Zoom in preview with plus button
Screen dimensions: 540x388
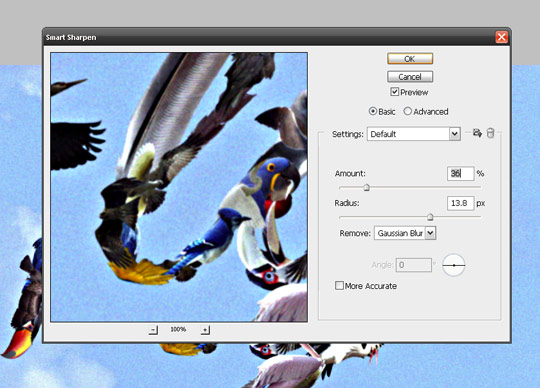click(205, 330)
